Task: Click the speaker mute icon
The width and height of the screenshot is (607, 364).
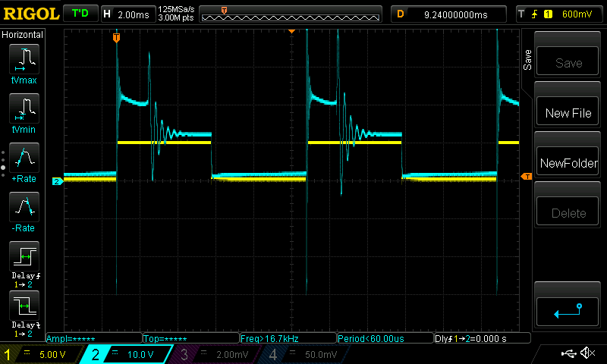Action: click(587, 353)
